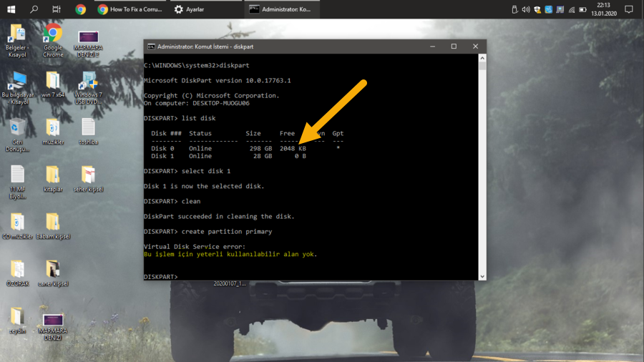Click the 'Gpt' column header
Viewport: 644px width, 362px height.
click(338, 133)
